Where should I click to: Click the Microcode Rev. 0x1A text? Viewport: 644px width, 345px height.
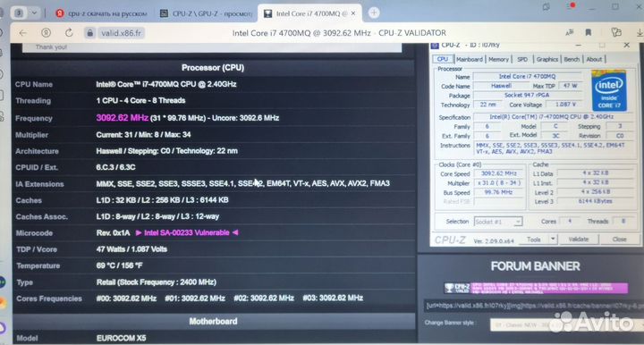click(x=113, y=233)
